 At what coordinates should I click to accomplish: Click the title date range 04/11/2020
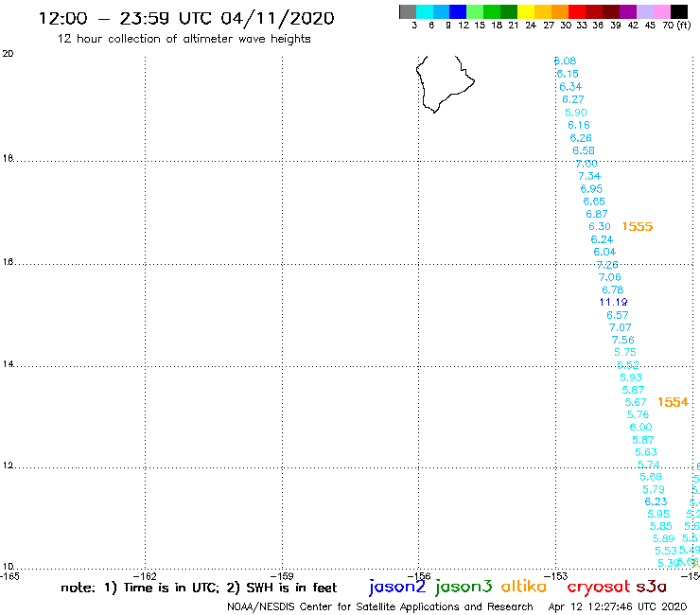[277, 19]
